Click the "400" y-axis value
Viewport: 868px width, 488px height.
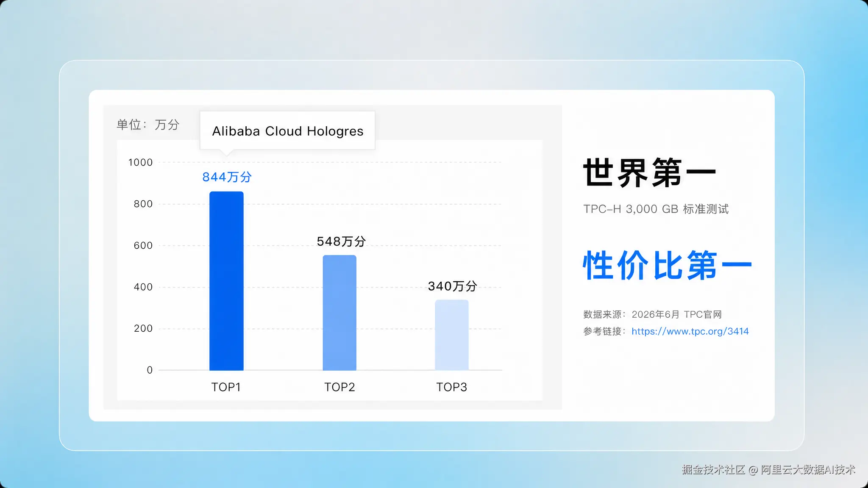tap(143, 287)
